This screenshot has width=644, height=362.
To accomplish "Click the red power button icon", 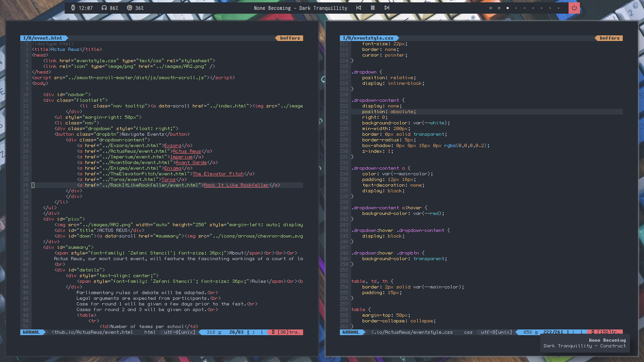I will [574, 8].
